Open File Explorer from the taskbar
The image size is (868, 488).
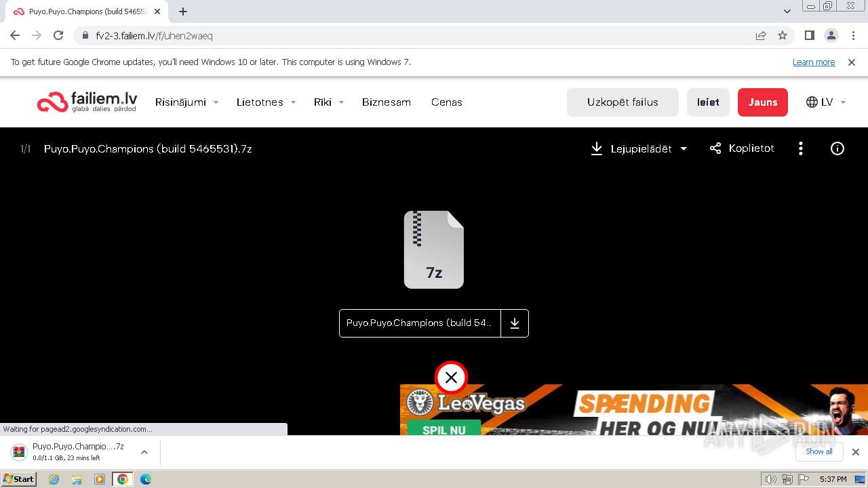tap(77, 479)
